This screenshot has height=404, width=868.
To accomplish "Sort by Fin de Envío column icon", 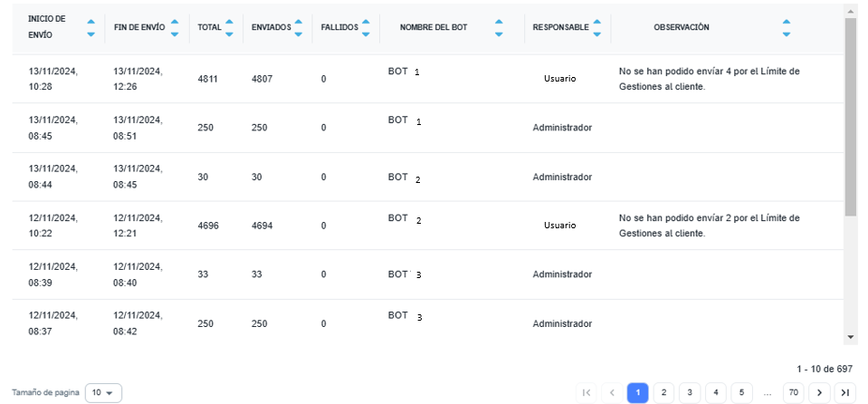I will point(174,28).
